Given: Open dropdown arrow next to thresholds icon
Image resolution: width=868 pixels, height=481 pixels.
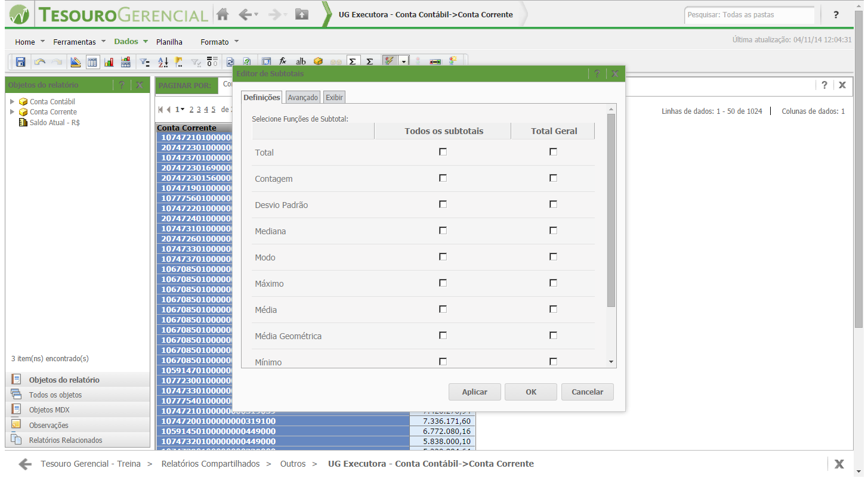Looking at the screenshot, I should [x=404, y=61].
